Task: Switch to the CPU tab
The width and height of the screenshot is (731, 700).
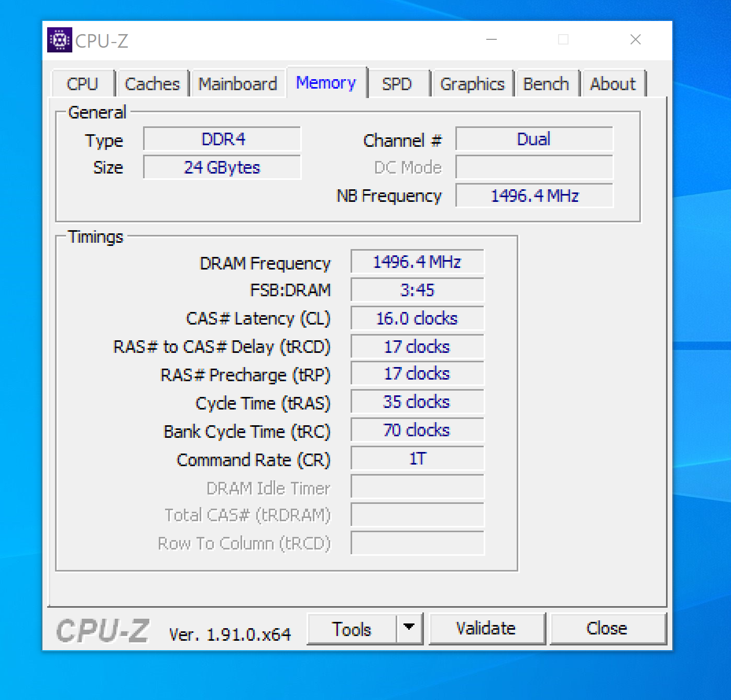Action: click(x=82, y=84)
